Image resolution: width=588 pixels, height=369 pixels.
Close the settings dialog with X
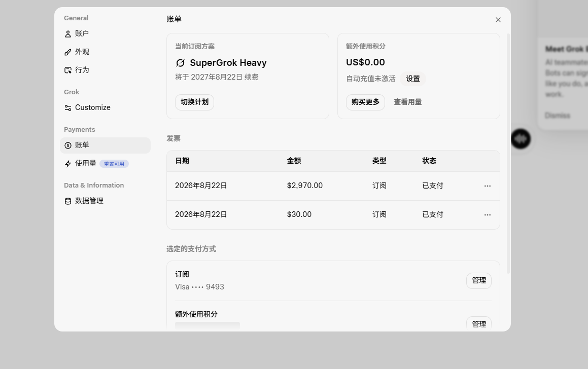pos(498,20)
